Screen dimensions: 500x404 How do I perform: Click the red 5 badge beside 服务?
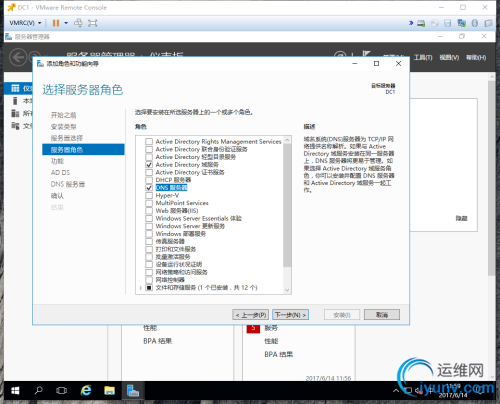coord(253,328)
